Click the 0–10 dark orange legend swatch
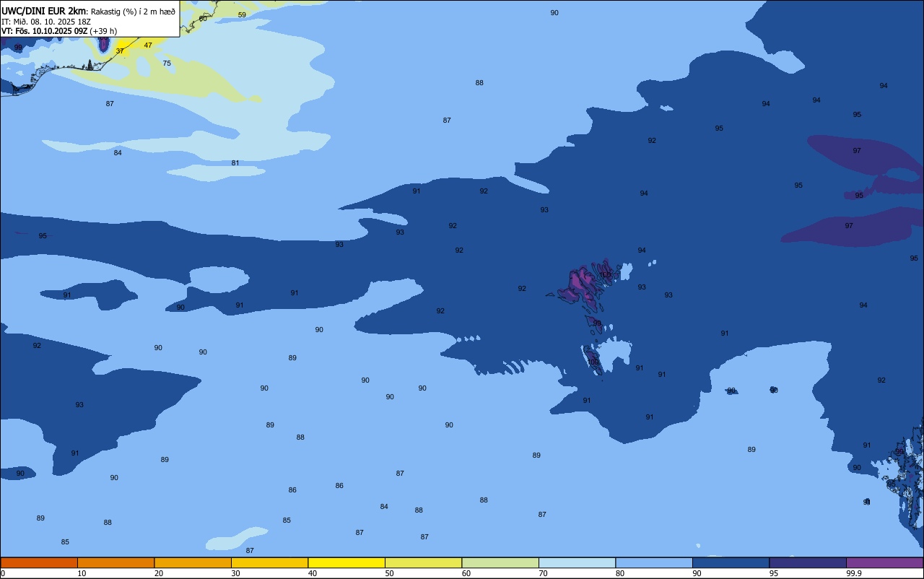The width and height of the screenshot is (924, 579). click(39, 562)
